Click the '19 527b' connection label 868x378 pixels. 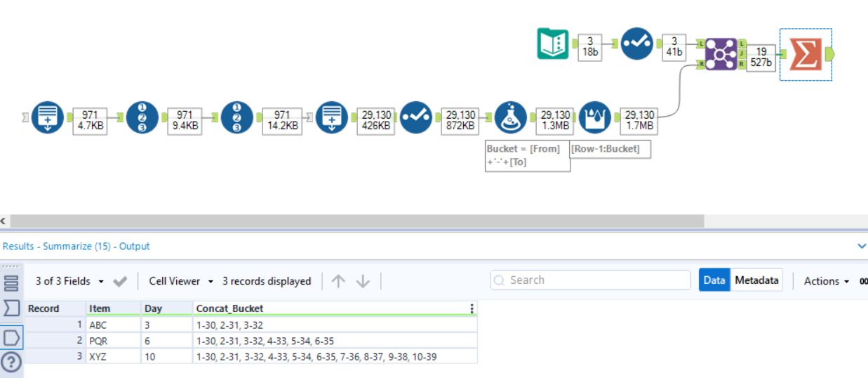click(761, 57)
